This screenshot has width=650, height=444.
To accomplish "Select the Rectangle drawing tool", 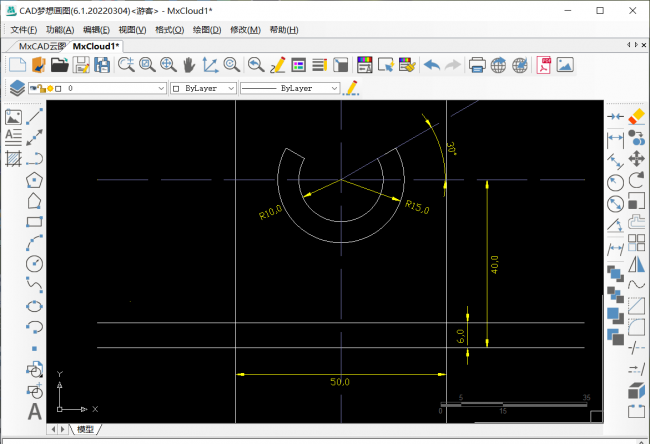I will tap(34, 222).
